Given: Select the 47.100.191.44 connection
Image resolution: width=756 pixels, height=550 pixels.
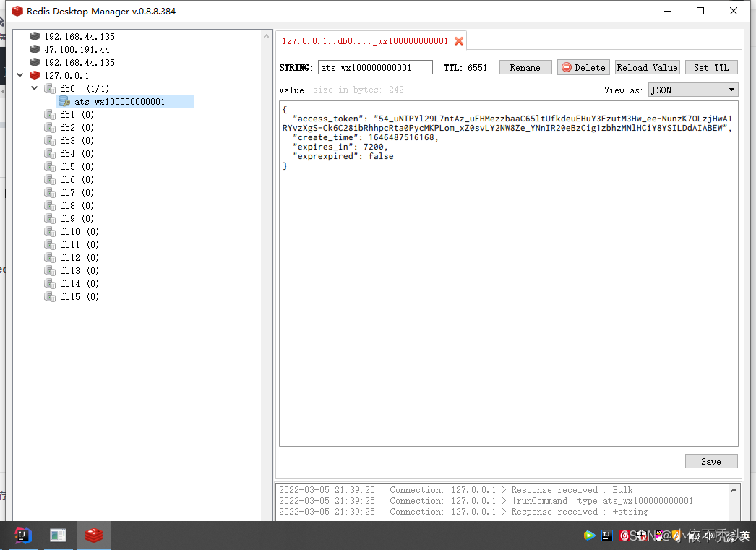Looking at the screenshot, I should [x=77, y=49].
